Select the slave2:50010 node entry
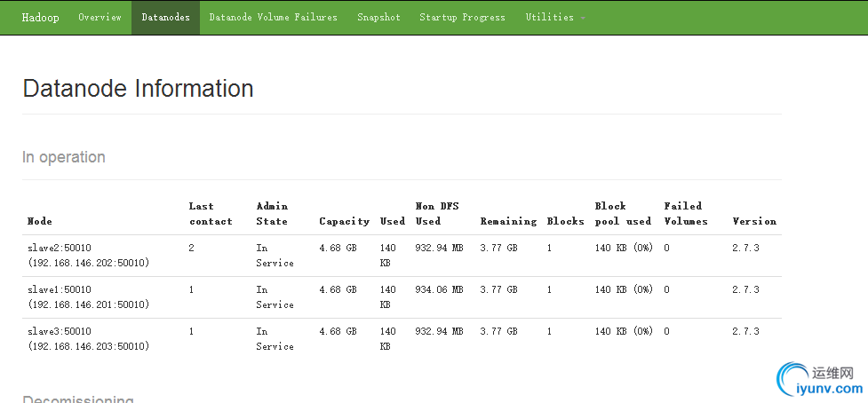Image resolution: width=868 pixels, height=403 pixels. point(60,248)
